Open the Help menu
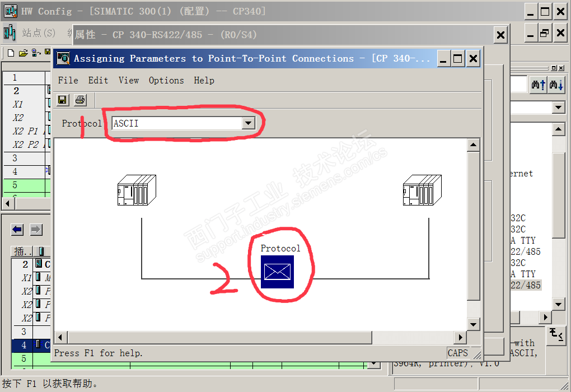 (204, 80)
